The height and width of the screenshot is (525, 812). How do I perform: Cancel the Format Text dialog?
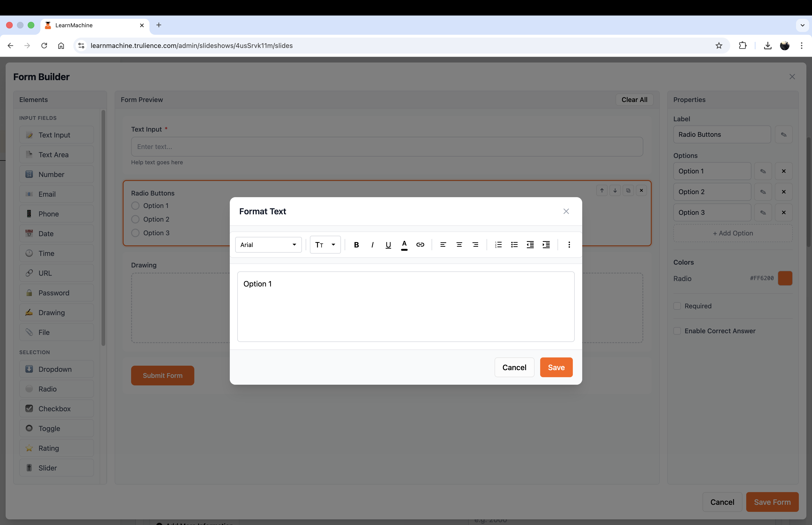pos(514,368)
